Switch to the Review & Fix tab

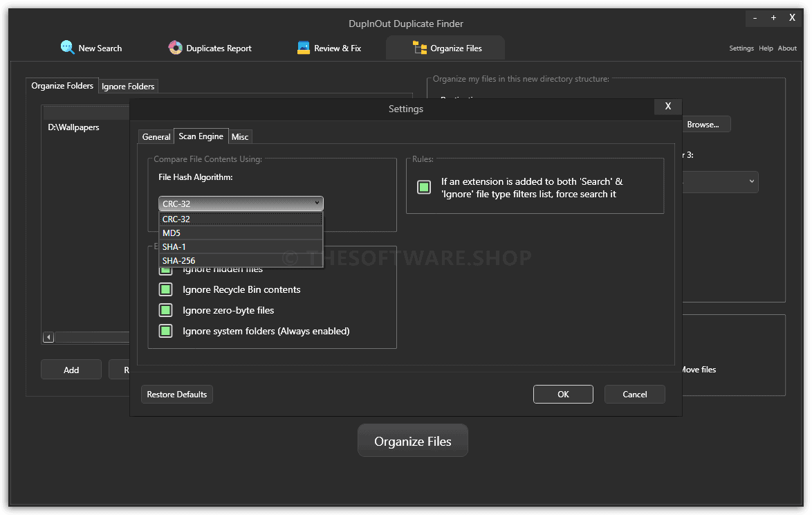point(329,48)
